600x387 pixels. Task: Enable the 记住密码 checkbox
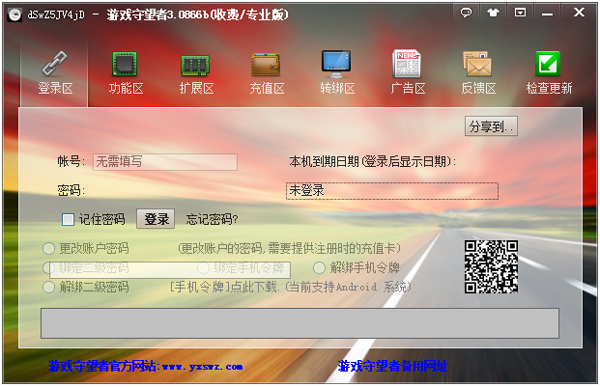(68, 219)
